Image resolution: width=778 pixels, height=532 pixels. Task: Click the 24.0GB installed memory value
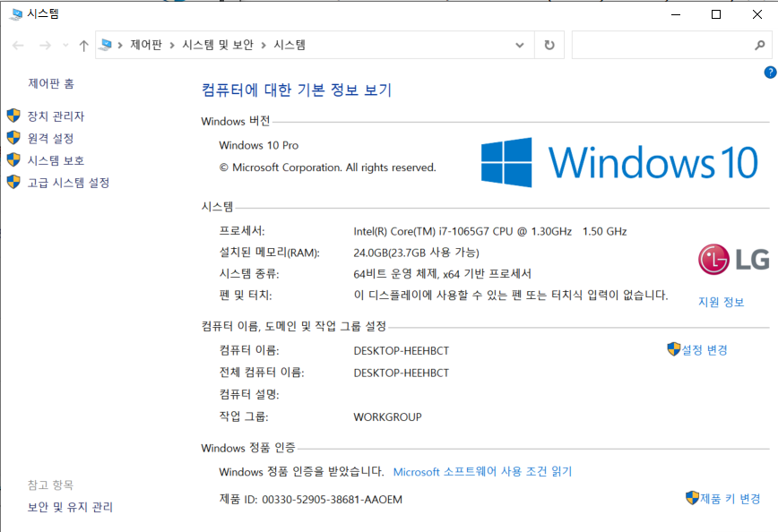pyautogui.click(x=416, y=253)
